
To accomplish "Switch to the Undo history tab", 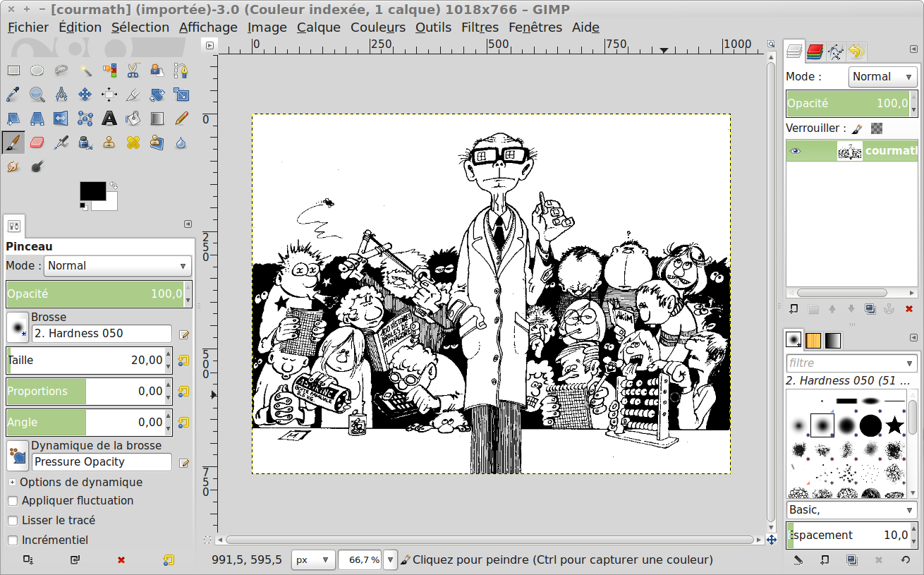I will (x=856, y=52).
